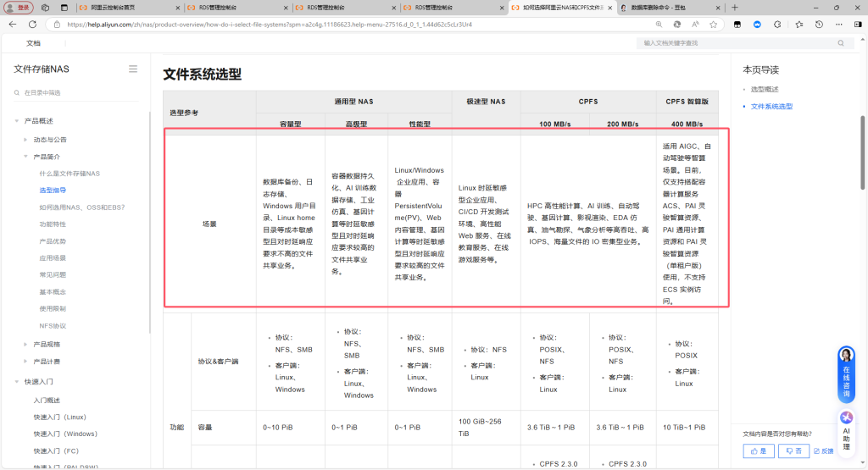Expand the 产品规格 tree node

point(25,344)
